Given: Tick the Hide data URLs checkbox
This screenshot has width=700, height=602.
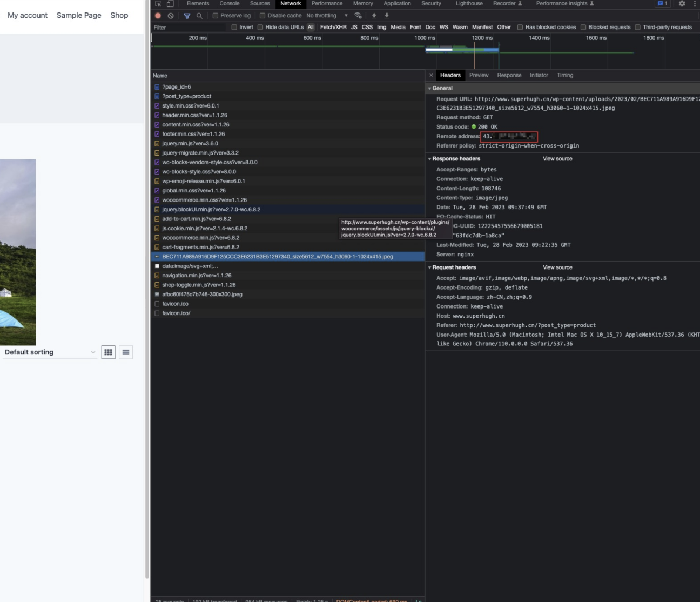Looking at the screenshot, I should (260, 27).
